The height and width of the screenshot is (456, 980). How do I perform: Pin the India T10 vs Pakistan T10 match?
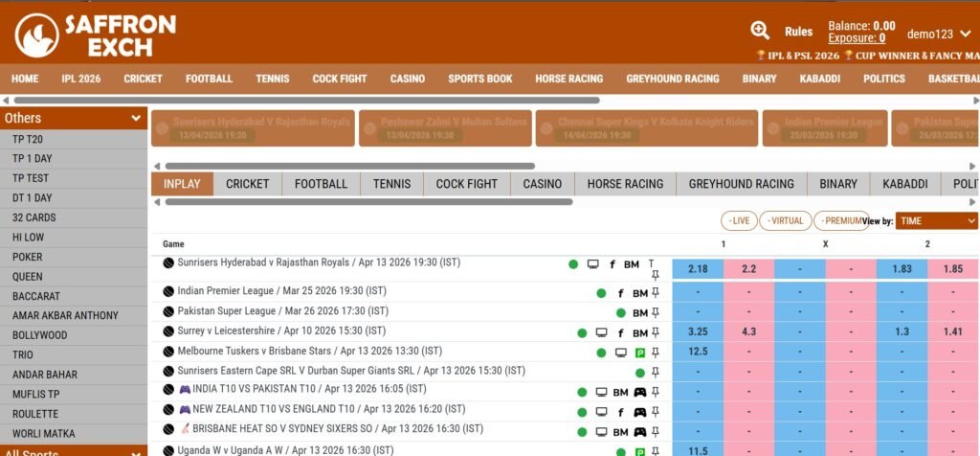pos(655,392)
